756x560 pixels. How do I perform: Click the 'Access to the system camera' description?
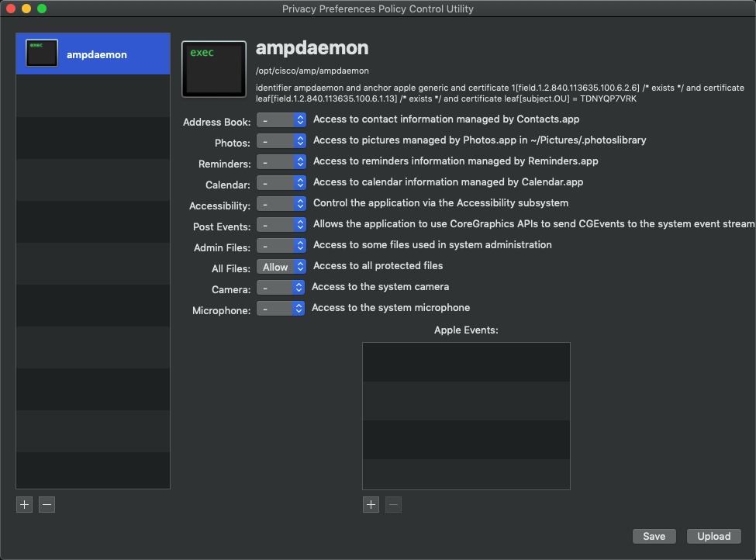381,286
